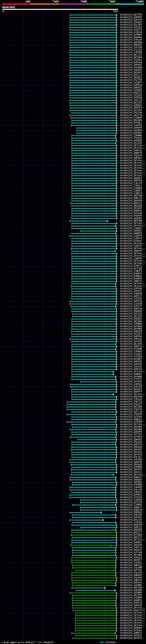Open the UniRef100_Q677E9 hit
Viewport: 146px width, 644px height.
click(131, 15)
